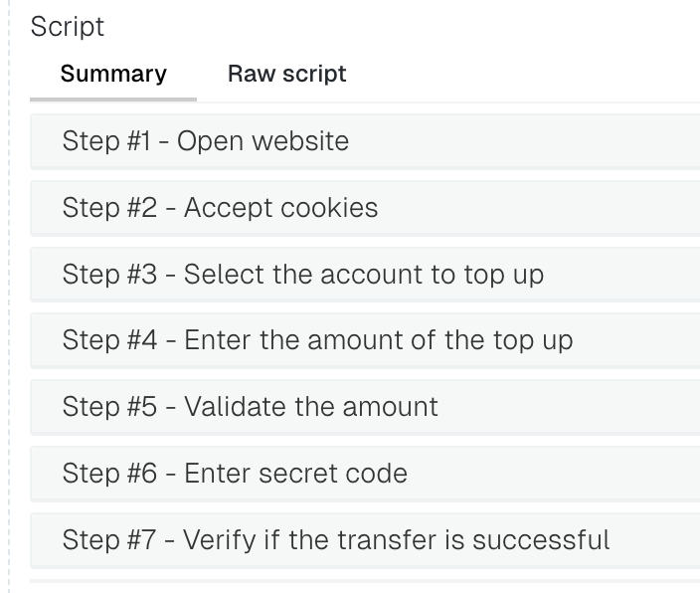Open the Raw script tab
The width and height of the screenshot is (700, 593).
tap(286, 75)
